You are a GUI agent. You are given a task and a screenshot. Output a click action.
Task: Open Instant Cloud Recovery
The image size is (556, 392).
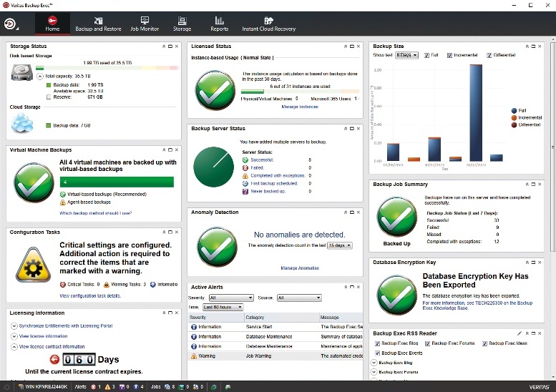268,24
